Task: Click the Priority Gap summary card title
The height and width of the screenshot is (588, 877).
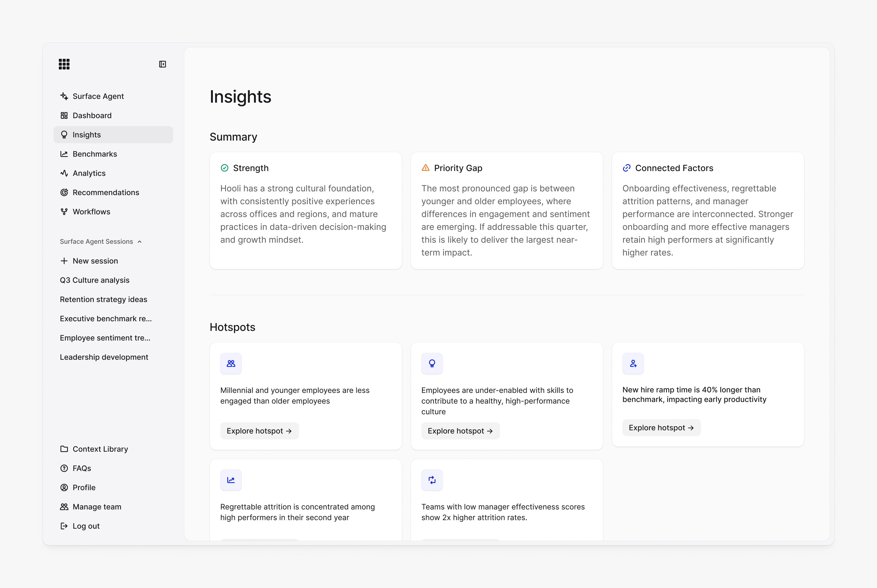Action: pyautogui.click(x=458, y=168)
